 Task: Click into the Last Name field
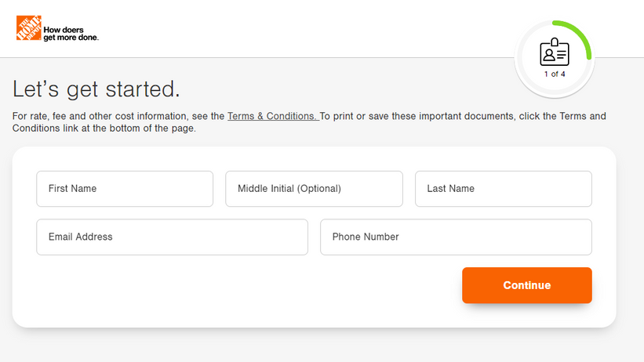tap(503, 189)
